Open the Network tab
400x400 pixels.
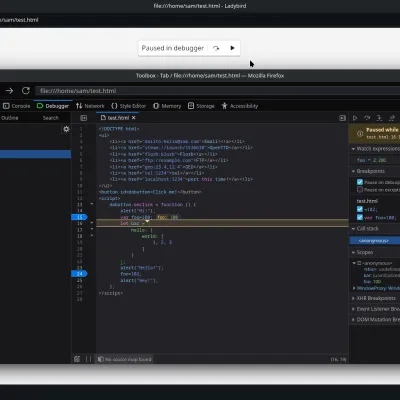90,106
